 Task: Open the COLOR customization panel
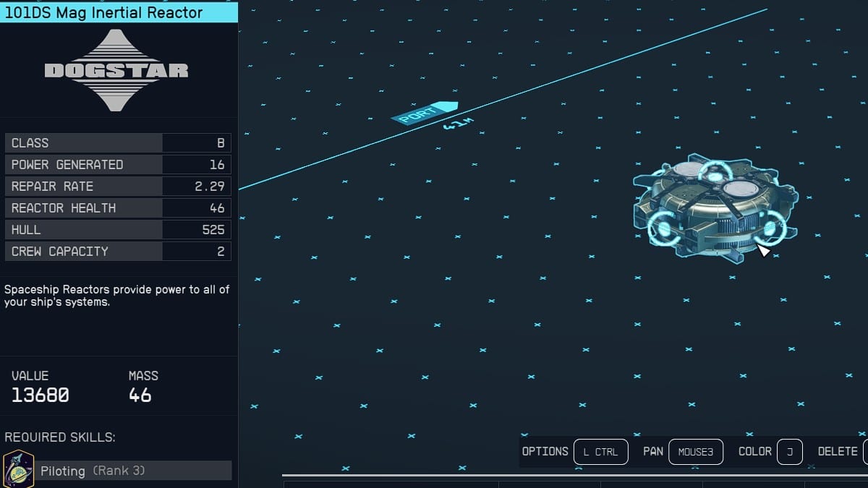(x=755, y=451)
